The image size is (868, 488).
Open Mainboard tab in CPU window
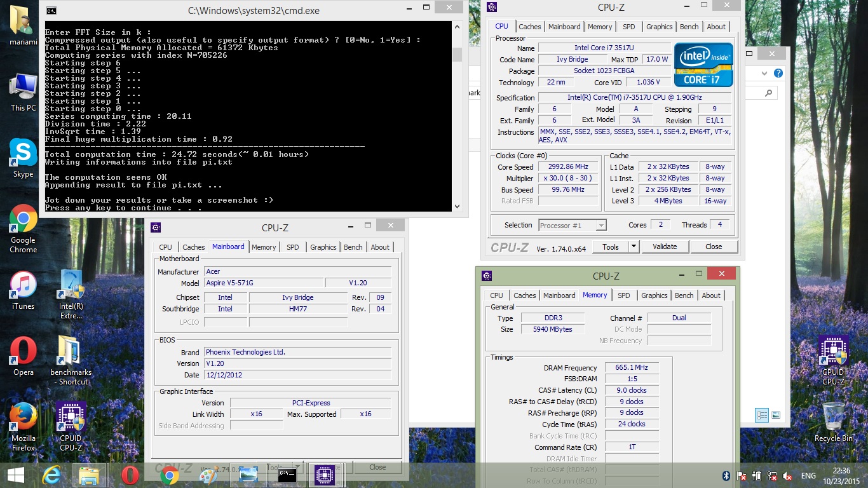pos(564,27)
